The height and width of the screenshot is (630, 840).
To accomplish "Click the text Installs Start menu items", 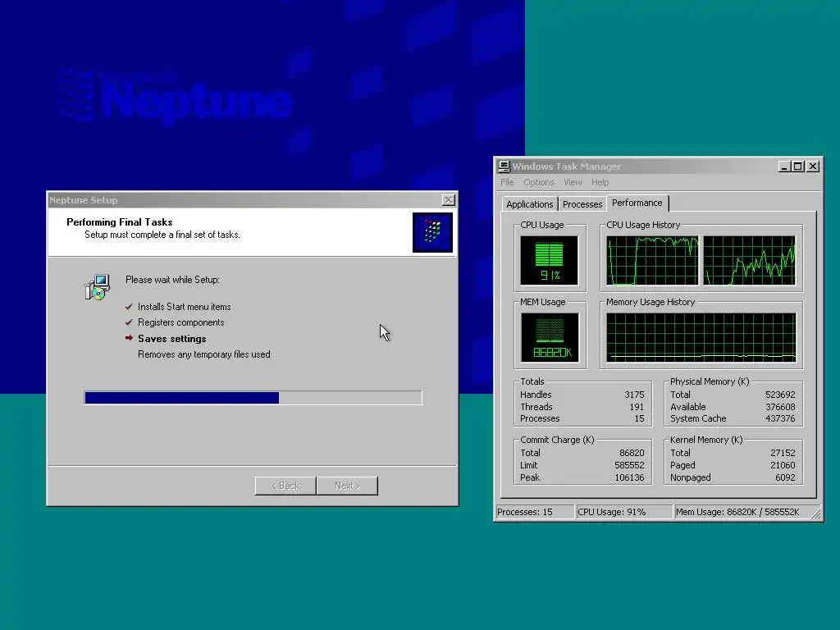I will click(x=185, y=307).
